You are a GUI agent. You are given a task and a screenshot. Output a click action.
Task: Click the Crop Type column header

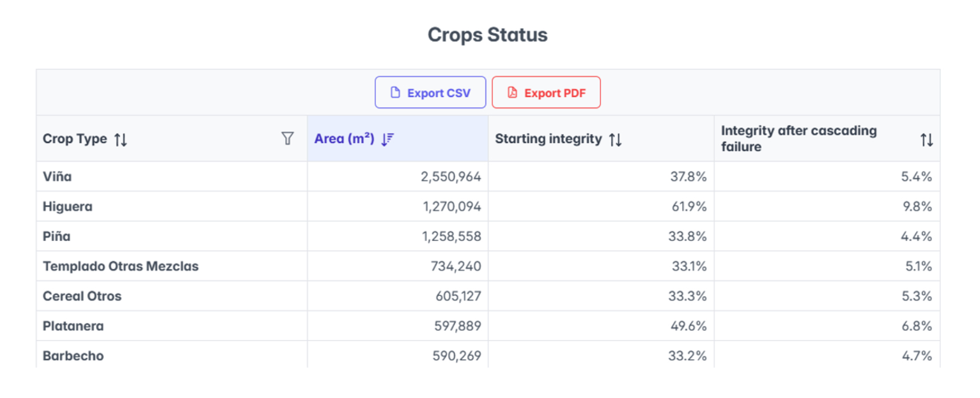pyautogui.click(x=75, y=139)
